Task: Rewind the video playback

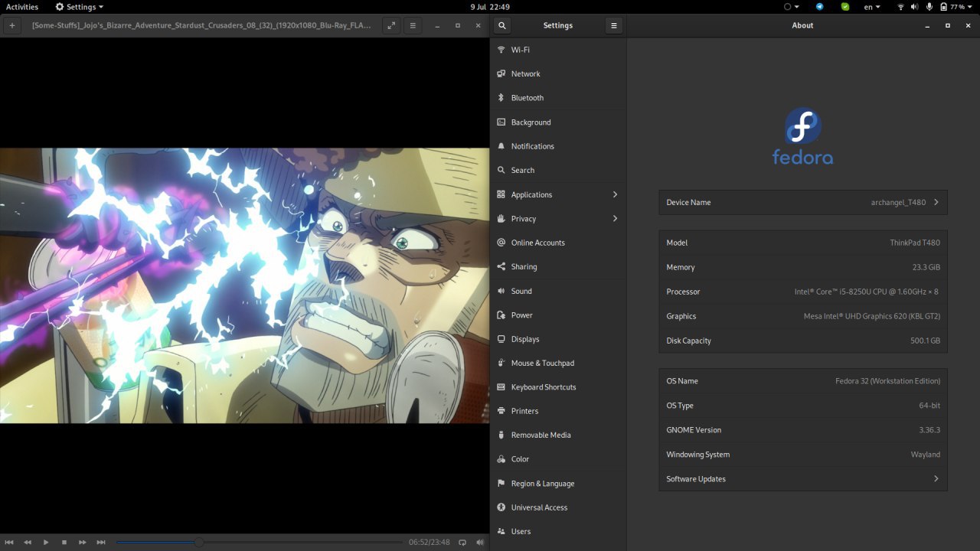Action: 28,543
